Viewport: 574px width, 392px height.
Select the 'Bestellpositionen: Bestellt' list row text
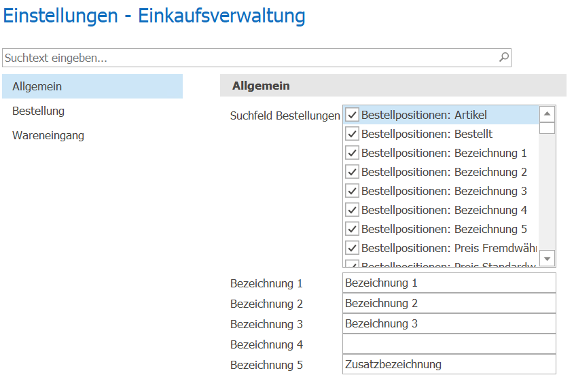click(427, 134)
